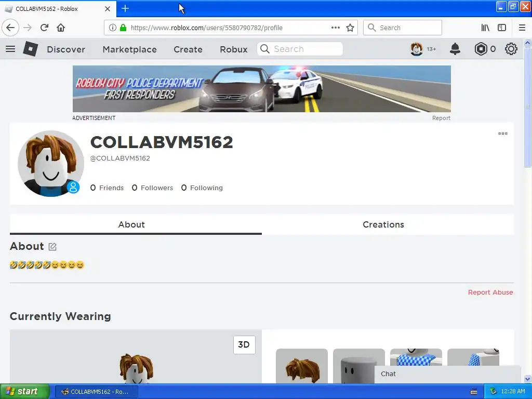Bookmark this page with the star icon
This screenshot has width=532, height=399.
[350, 28]
